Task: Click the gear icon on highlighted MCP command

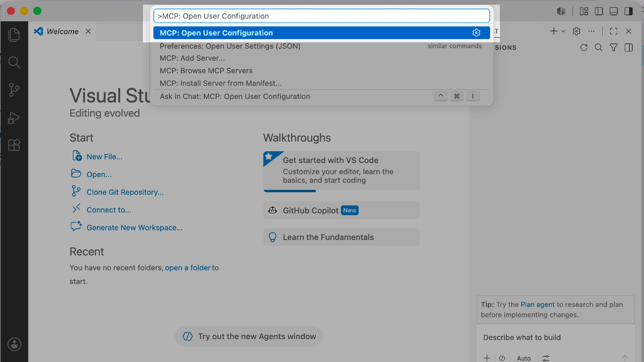Action: pos(476,33)
